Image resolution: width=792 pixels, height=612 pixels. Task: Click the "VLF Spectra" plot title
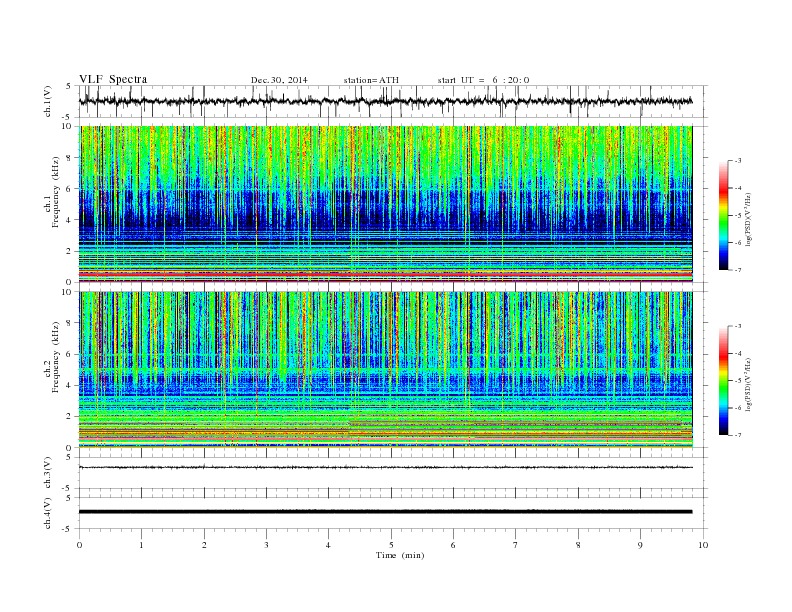pyautogui.click(x=113, y=79)
